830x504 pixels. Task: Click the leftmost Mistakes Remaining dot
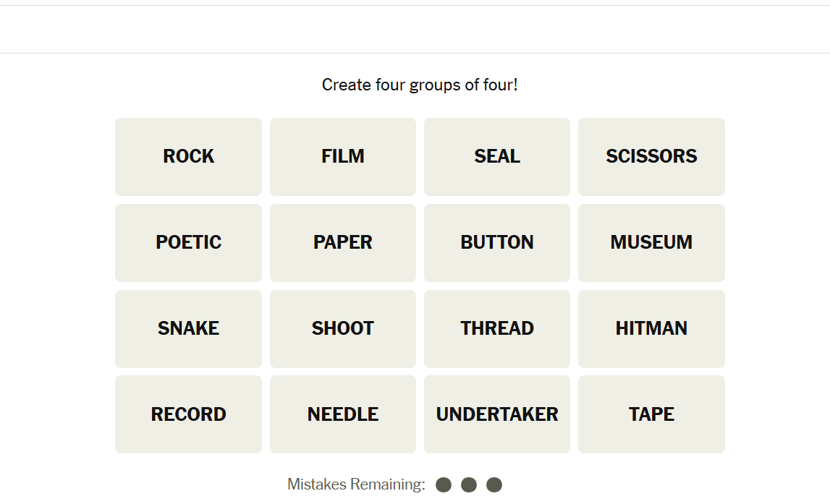[x=444, y=484]
